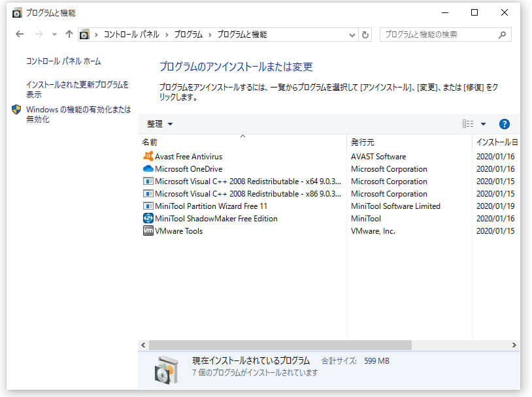Select Visual C++ 2008 Redistributable x86 entry

(x=248, y=194)
